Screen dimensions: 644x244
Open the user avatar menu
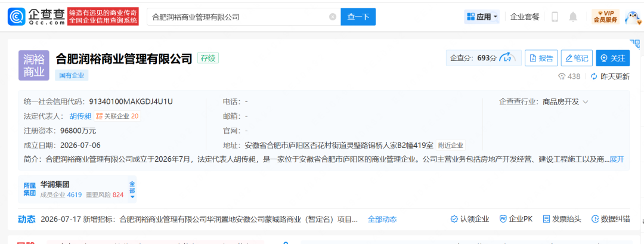633,17
